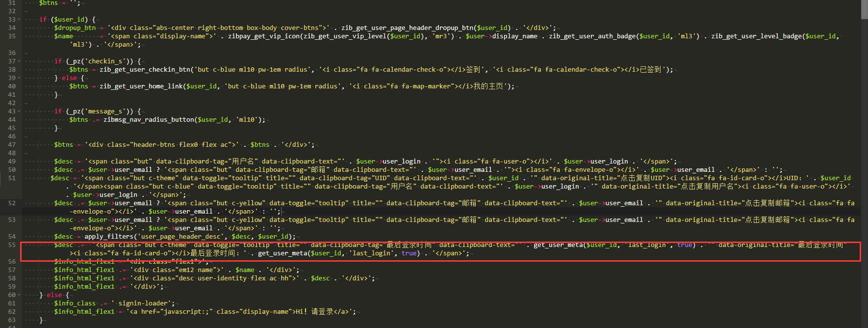This screenshot has height=328, width=868.
Task: Click the zib_get_user_home_link function call
Action: tap(143, 86)
